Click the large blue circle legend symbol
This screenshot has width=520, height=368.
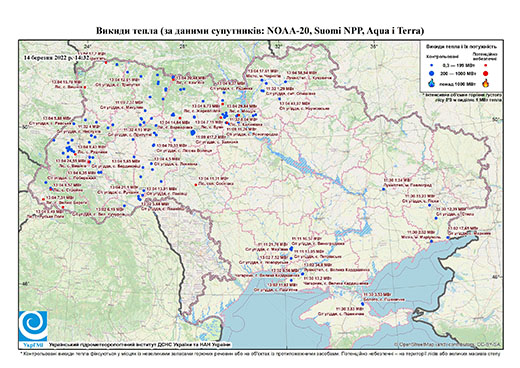432,73
